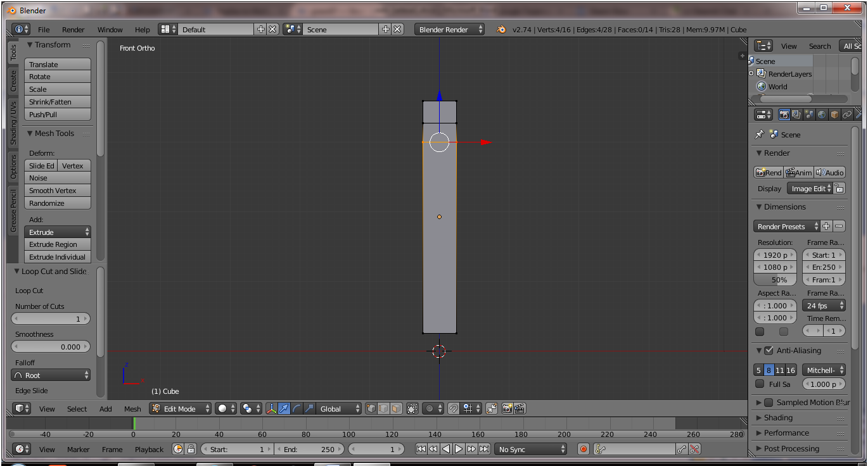Image resolution: width=868 pixels, height=466 pixels.
Task: Open the Object properties cube icon
Action: (834, 115)
